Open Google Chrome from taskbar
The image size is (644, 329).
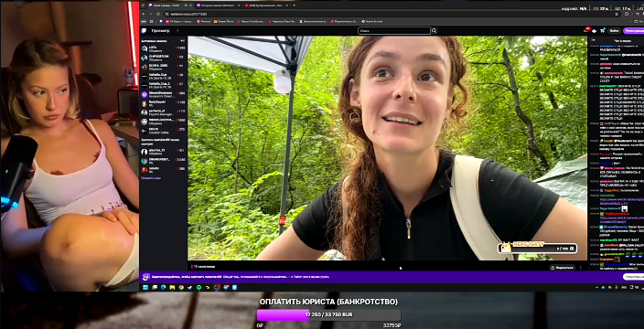[x=181, y=287]
